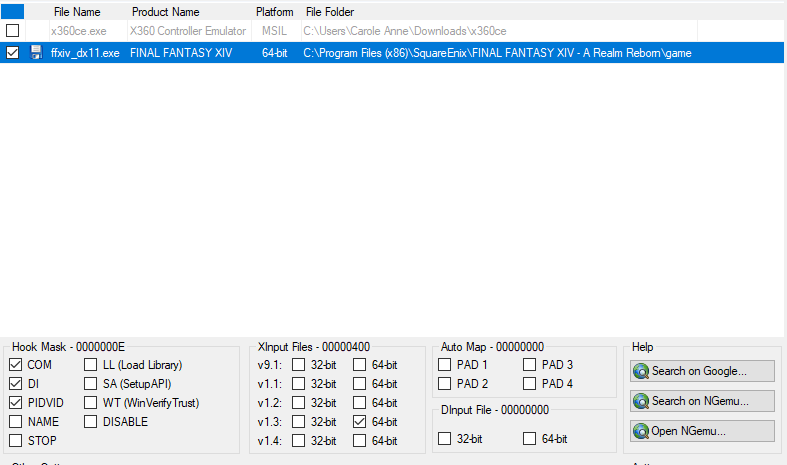Image resolution: width=787 pixels, height=465 pixels.
Task: Click the globe icon on Open NGemu
Action: coord(641,431)
